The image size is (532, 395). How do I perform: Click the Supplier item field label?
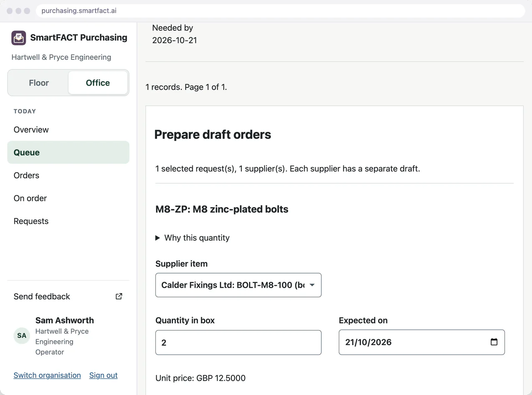(181, 264)
